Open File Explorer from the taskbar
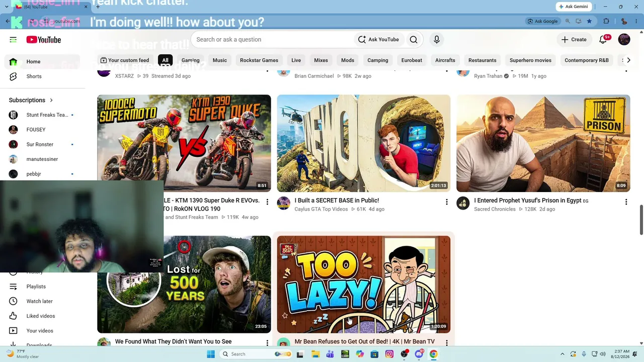 [315, 354]
